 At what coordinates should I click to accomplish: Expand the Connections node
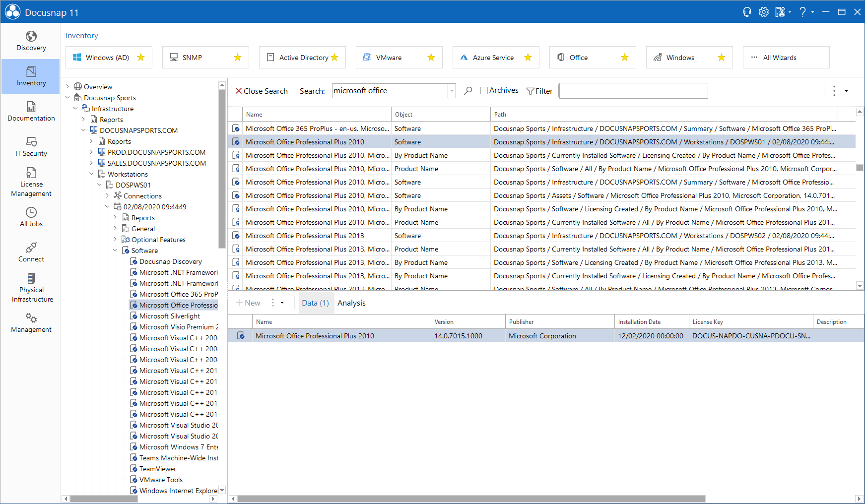point(108,196)
